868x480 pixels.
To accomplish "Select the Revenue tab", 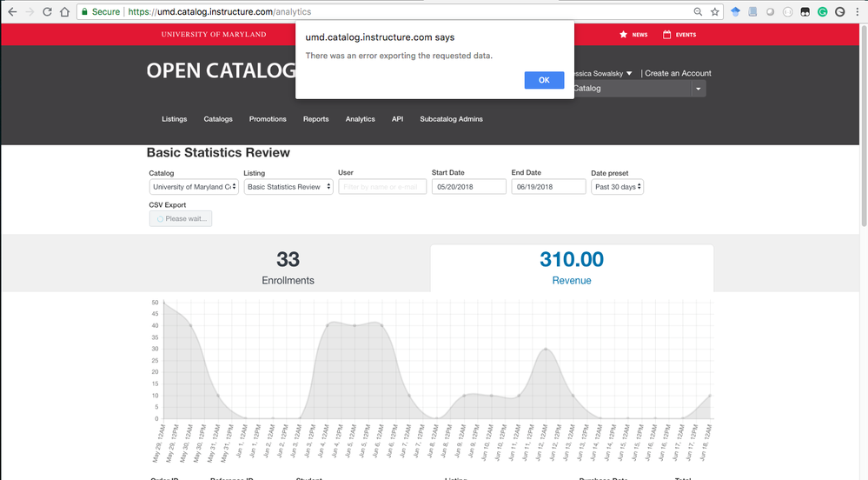I will pyautogui.click(x=571, y=268).
